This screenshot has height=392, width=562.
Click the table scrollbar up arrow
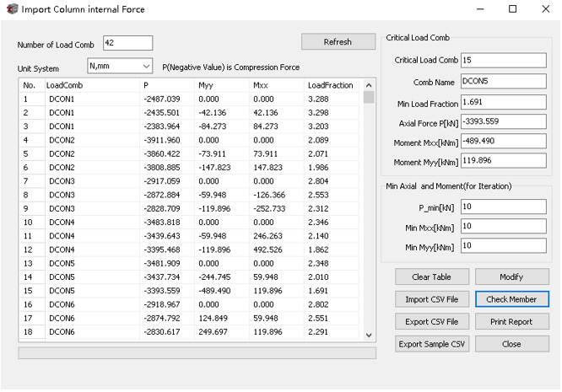369,85
